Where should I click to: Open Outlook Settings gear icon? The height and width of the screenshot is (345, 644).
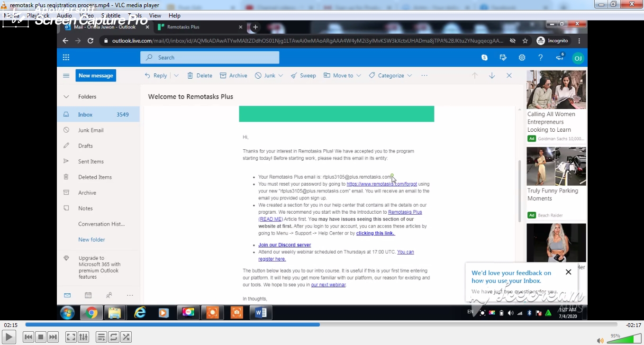tap(522, 57)
